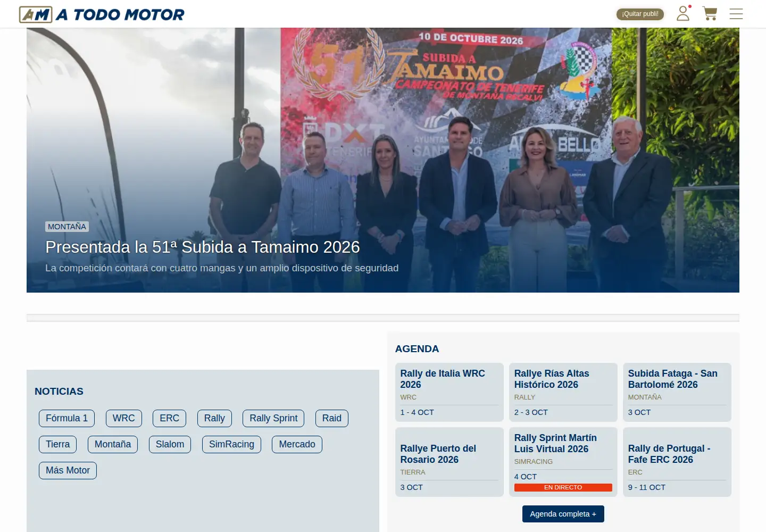Open Rallye Puerto del Rosario 2026 event
The image size is (766, 532).
click(449, 462)
